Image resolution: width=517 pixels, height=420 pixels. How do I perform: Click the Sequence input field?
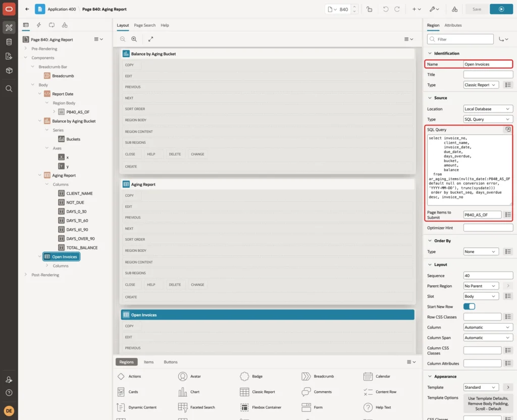tap(488, 276)
